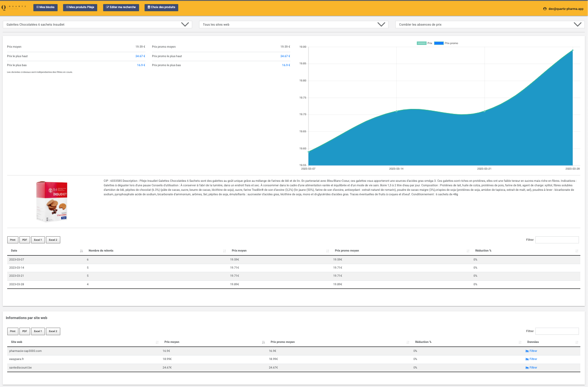
Task: Expand the 'Tous les sites web' dropdown
Action: 294,25
